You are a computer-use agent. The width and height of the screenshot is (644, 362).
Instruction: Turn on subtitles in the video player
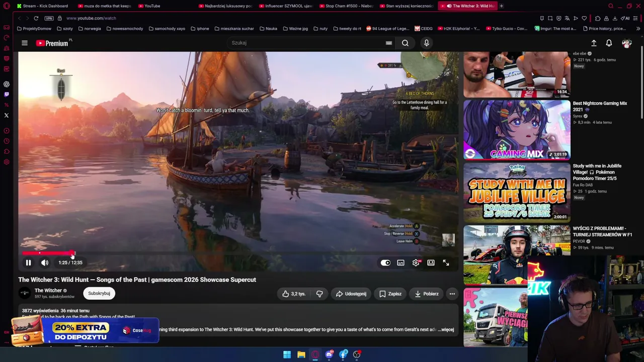pos(400,262)
